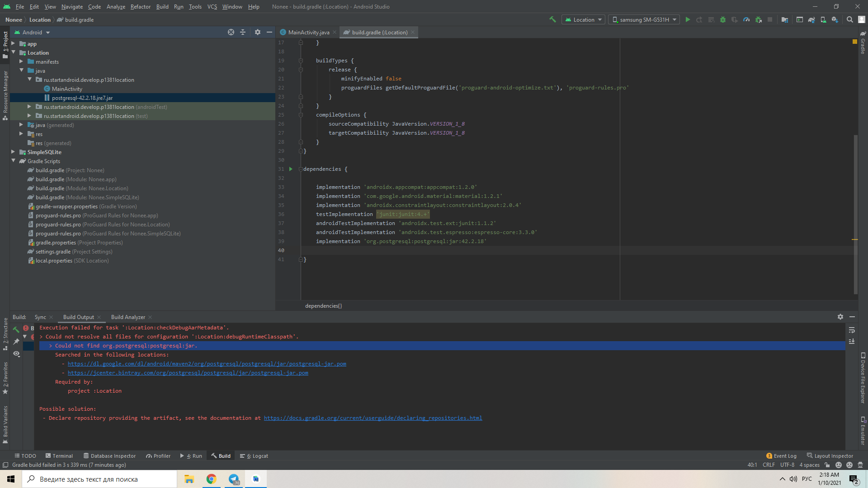Screen dimensions: 868x488
Task: Start debugging with the green bug icon
Action: [723, 19]
